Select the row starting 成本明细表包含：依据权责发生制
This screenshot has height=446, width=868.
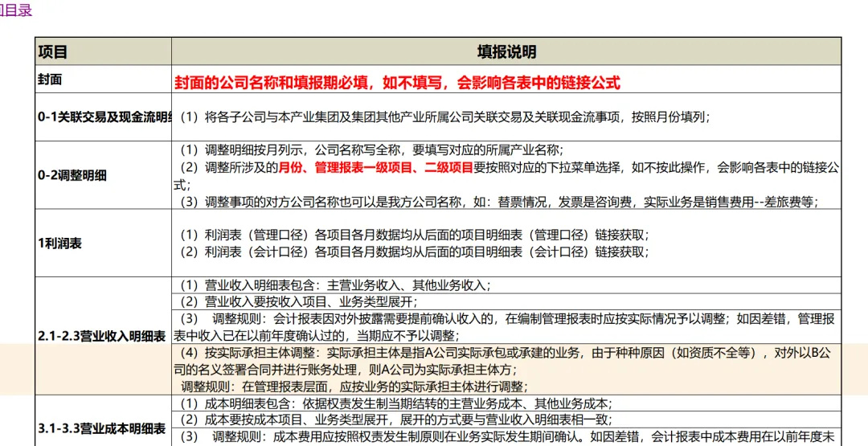click(x=506, y=403)
